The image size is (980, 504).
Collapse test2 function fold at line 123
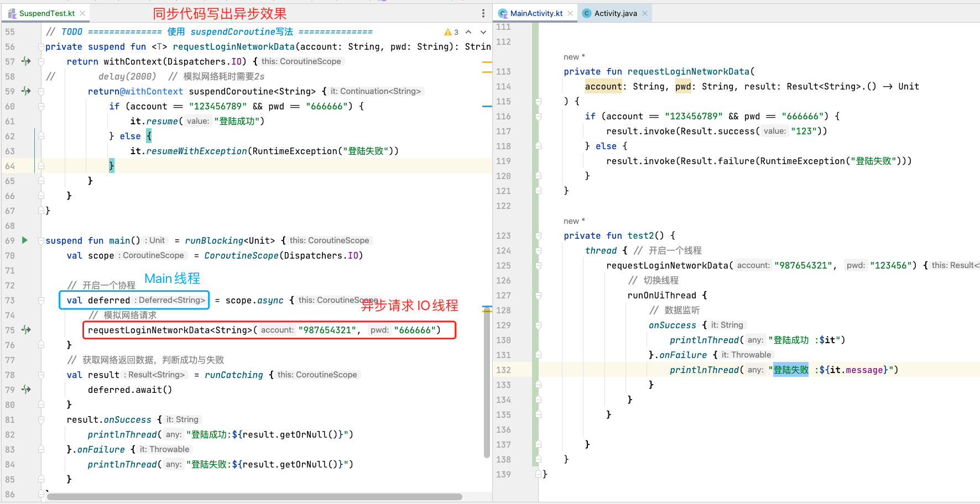point(538,235)
